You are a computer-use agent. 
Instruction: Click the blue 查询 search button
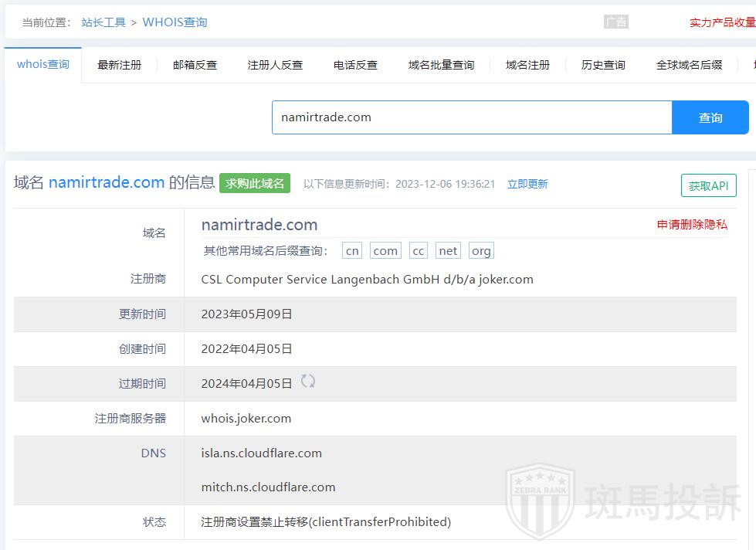[x=710, y=117]
